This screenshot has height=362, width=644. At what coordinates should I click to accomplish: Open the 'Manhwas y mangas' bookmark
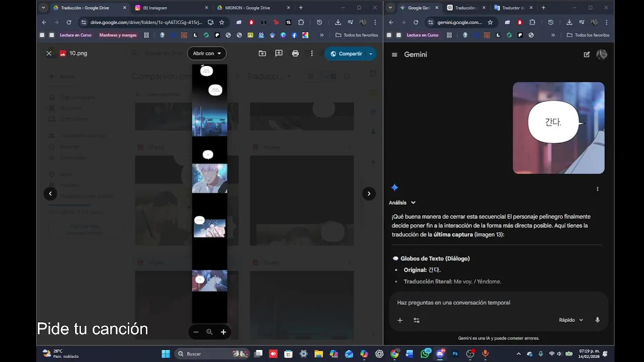tap(118, 35)
